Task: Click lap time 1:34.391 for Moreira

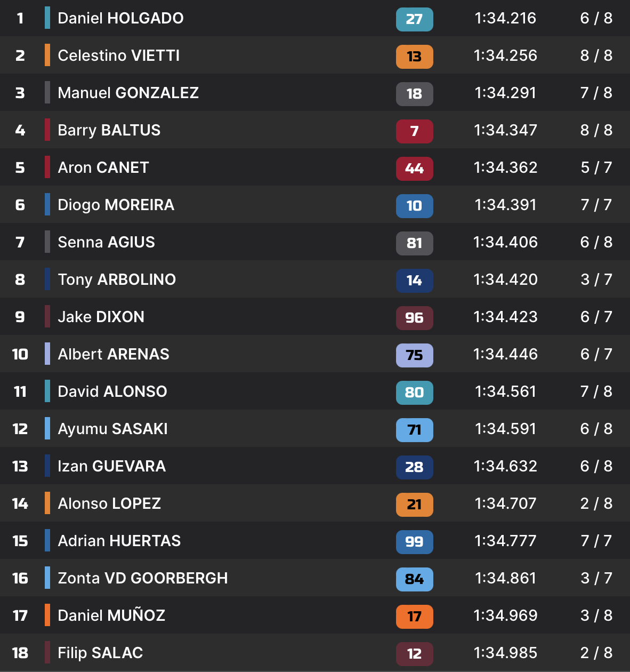Action: click(x=505, y=205)
